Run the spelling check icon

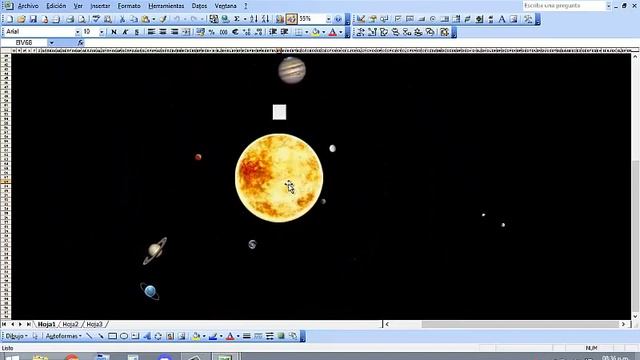pos(96,19)
